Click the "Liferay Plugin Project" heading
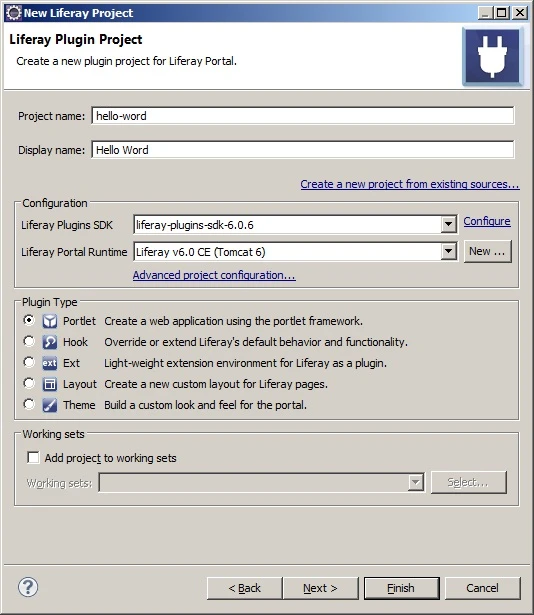This screenshot has width=534, height=615. (x=76, y=39)
